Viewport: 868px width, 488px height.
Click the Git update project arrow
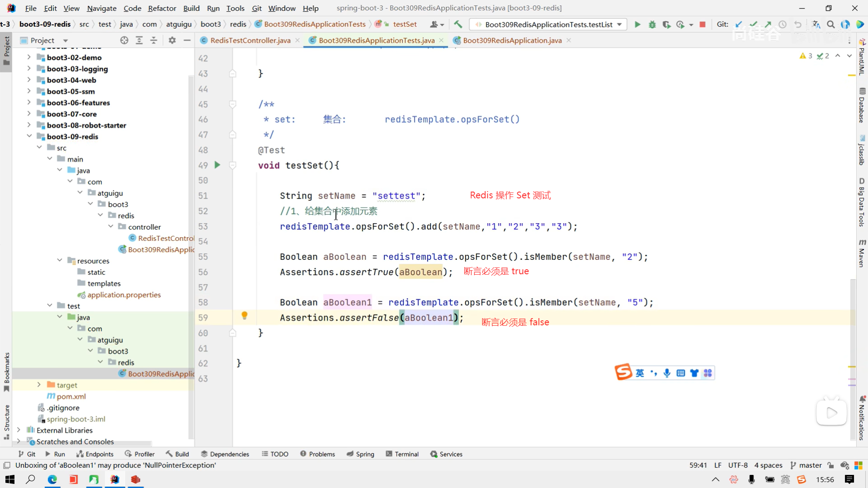[x=739, y=24]
